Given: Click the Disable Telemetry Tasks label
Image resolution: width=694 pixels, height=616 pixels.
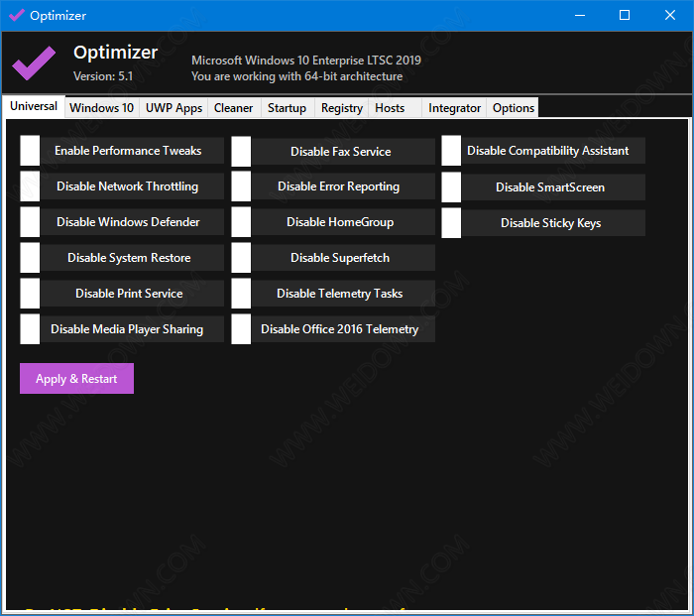Looking at the screenshot, I should (x=340, y=294).
